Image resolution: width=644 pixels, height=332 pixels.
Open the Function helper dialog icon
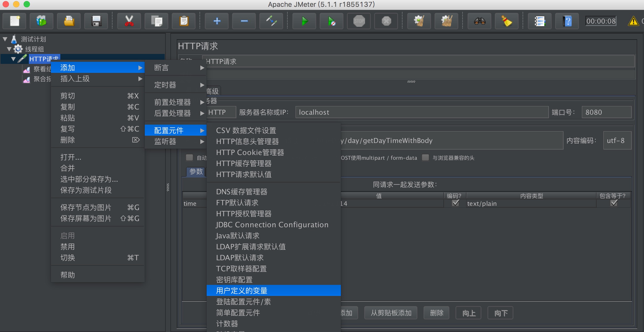540,21
